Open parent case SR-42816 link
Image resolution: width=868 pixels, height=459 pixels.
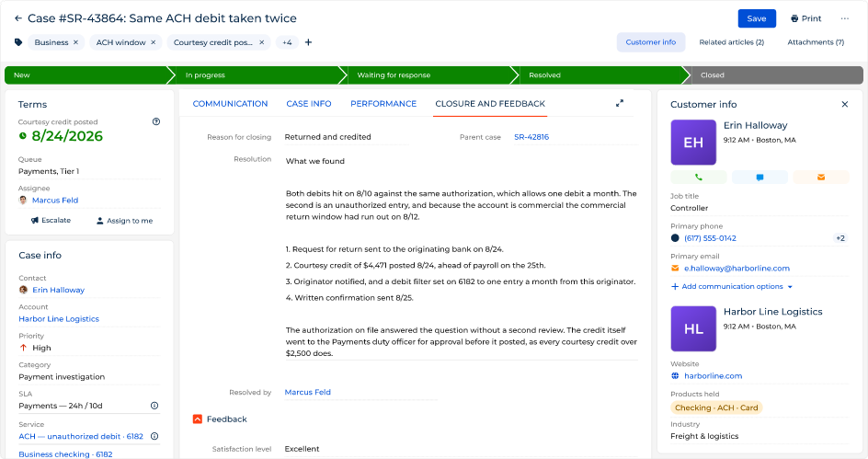[531, 137]
